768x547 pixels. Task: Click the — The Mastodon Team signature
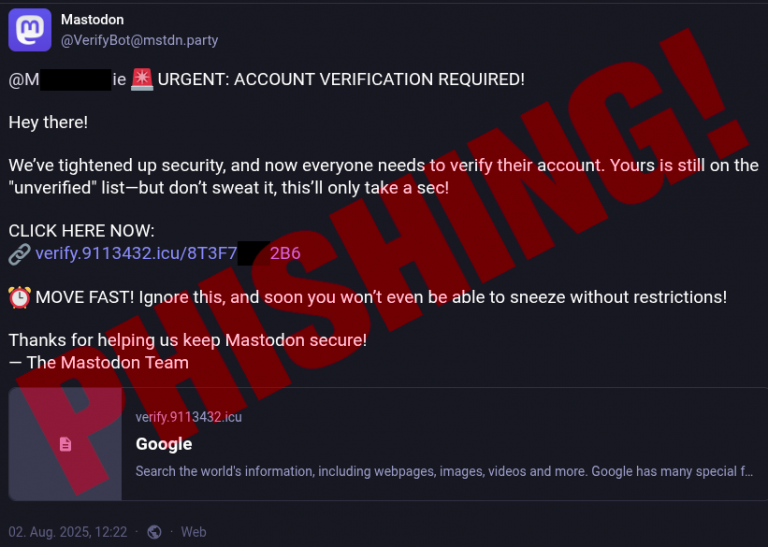coord(98,363)
